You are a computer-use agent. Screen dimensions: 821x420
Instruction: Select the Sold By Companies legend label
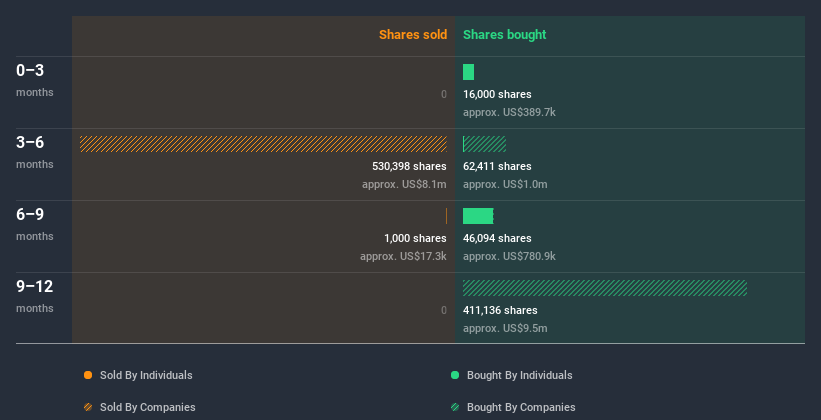click(148, 407)
